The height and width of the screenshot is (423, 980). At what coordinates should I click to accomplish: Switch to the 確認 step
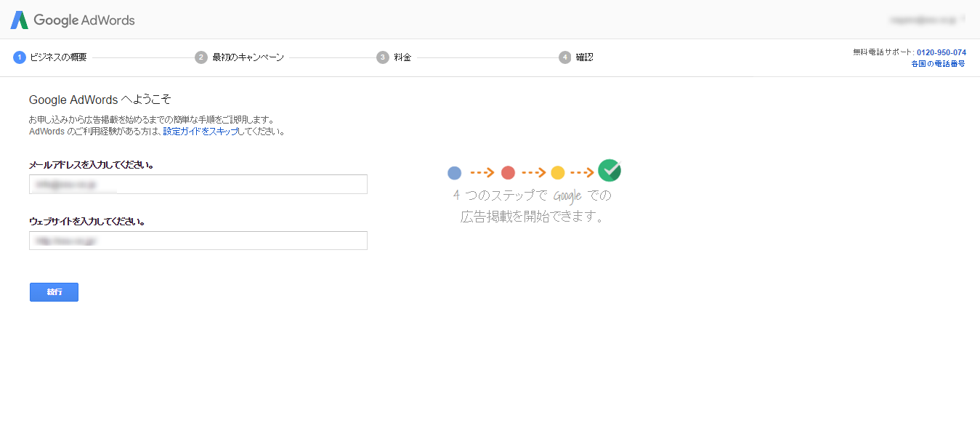pos(585,57)
